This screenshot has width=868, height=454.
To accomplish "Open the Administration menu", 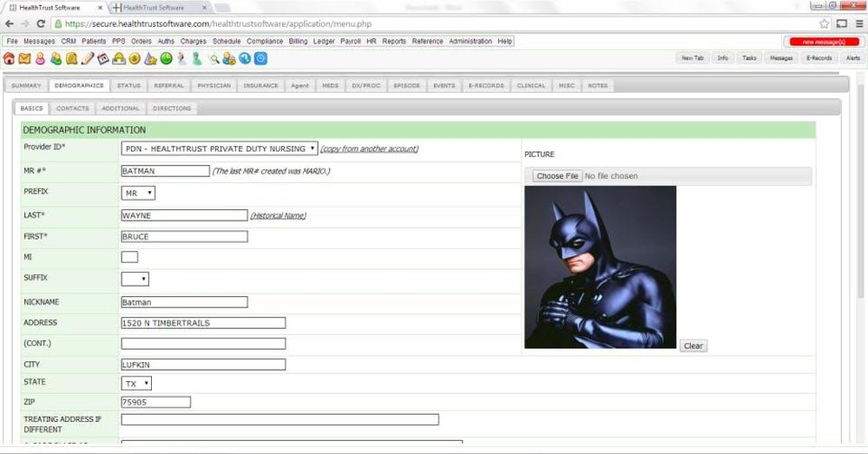I will (x=470, y=42).
